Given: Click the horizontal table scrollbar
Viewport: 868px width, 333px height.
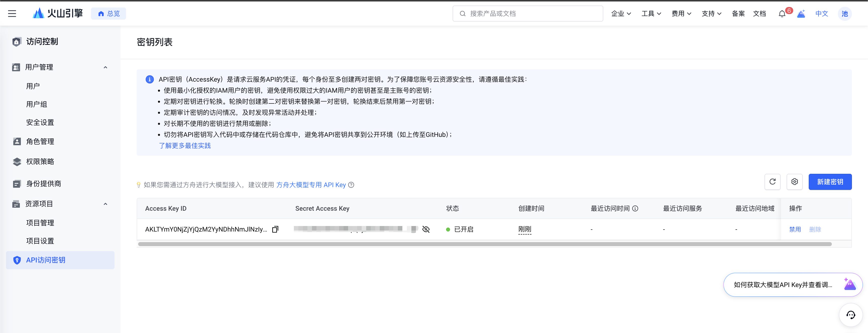Looking at the screenshot, I should pos(484,244).
